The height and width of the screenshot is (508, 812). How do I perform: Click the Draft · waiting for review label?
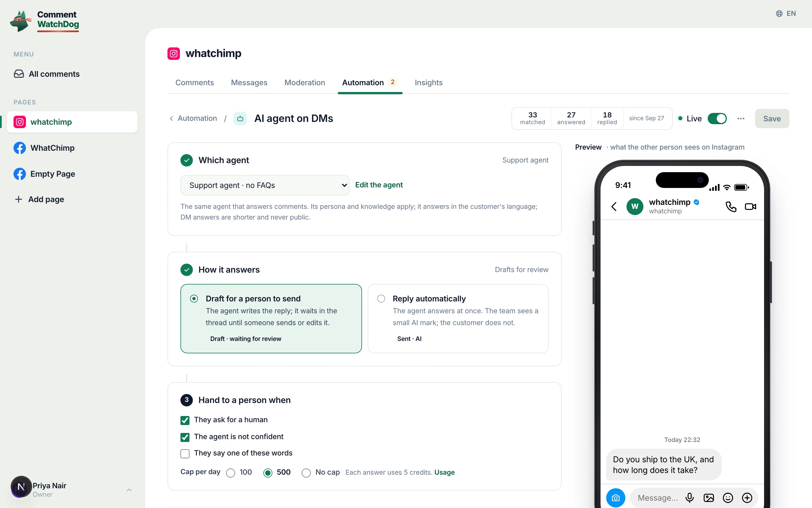(246, 339)
